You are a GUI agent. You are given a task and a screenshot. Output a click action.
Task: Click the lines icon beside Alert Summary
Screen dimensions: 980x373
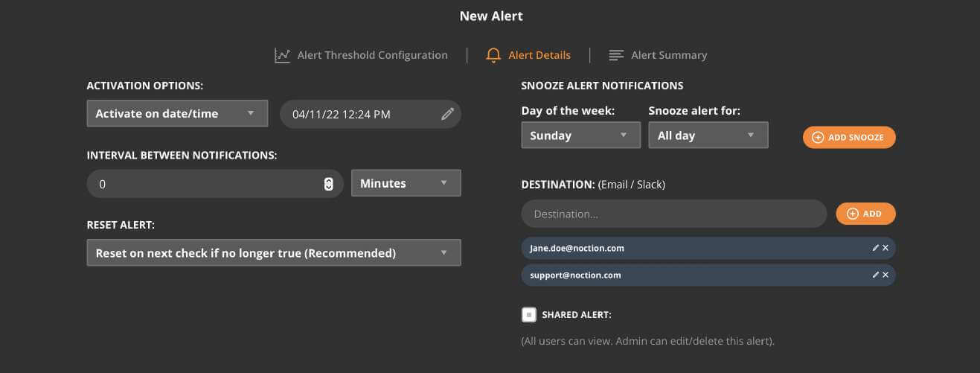coord(616,55)
